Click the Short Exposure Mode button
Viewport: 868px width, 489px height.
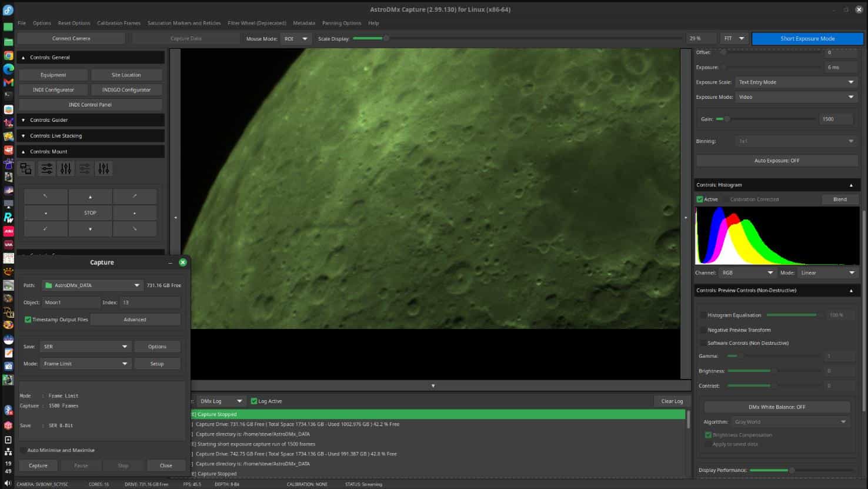point(807,38)
